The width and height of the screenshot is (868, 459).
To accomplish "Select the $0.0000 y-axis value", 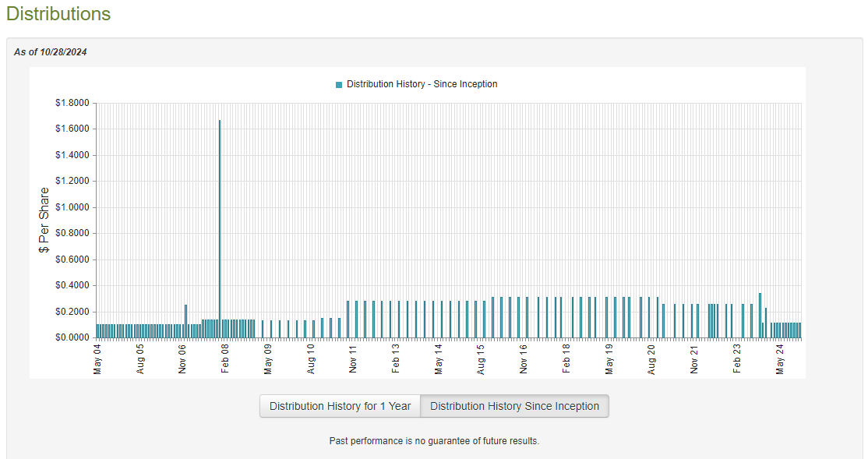I will (x=72, y=337).
